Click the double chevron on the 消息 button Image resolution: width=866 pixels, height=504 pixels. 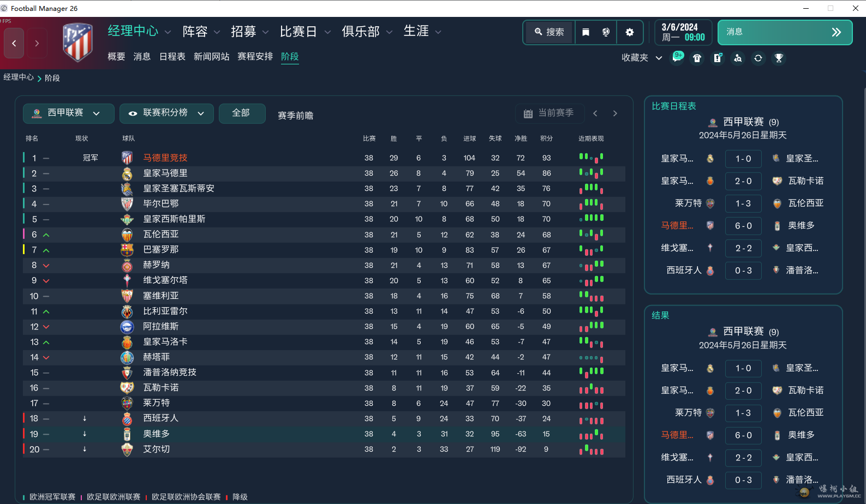point(837,32)
